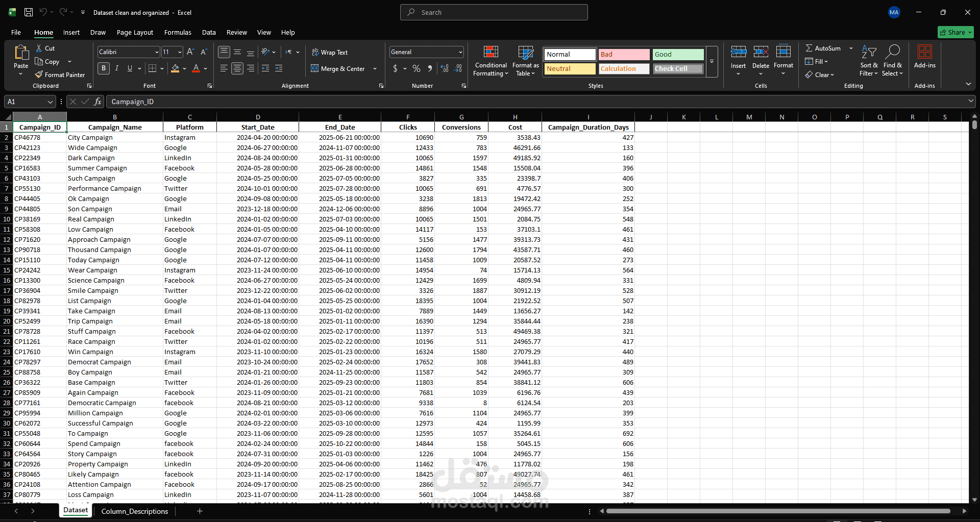
Task: Click the Copy icon
Action: coord(39,61)
